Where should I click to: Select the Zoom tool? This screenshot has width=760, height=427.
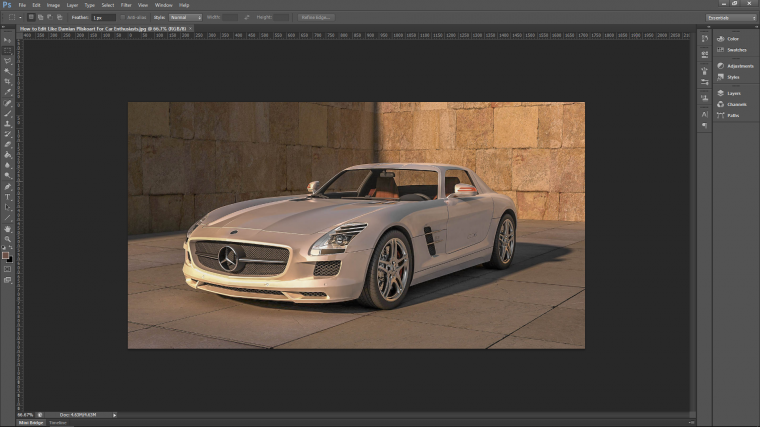point(7,239)
